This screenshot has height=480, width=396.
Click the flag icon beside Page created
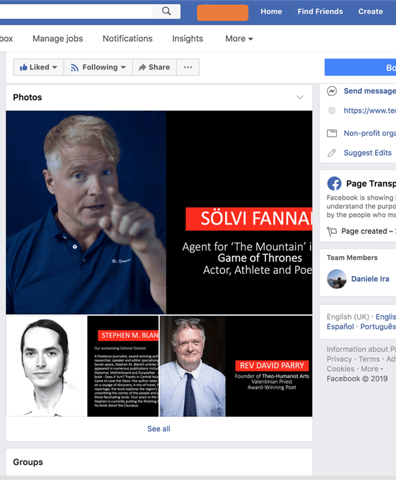(x=332, y=231)
